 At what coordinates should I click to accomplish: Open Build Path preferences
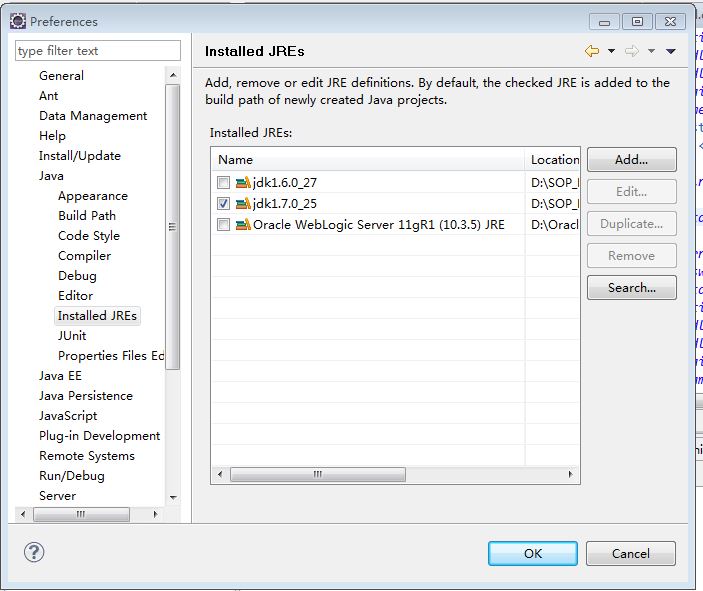pos(87,216)
